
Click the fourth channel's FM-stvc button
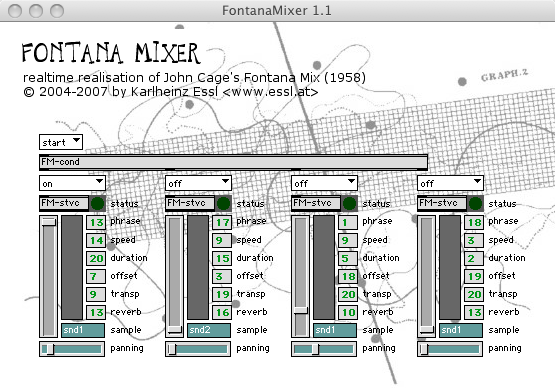442,203
